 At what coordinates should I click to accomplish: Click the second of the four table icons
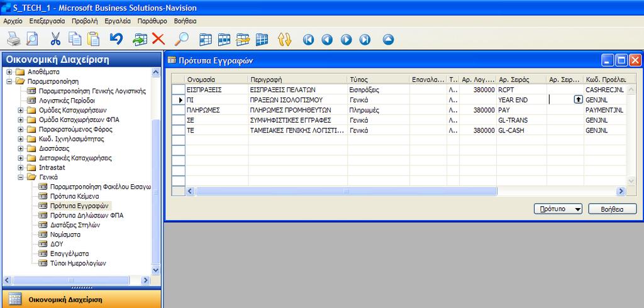[x=225, y=40]
